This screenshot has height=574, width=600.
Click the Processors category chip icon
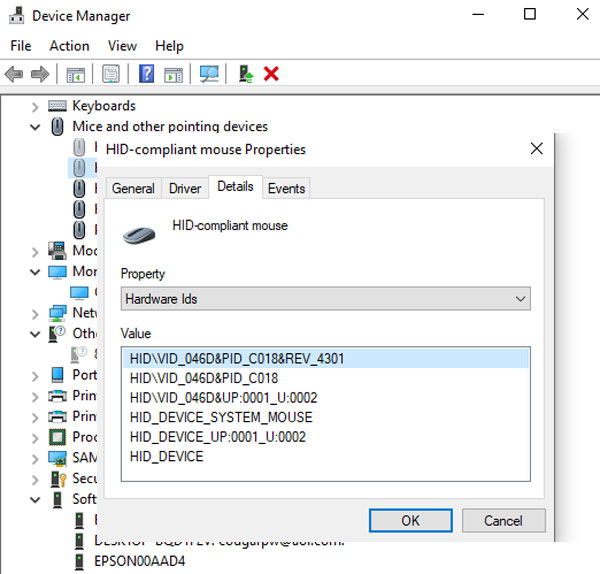coord(57,437)
